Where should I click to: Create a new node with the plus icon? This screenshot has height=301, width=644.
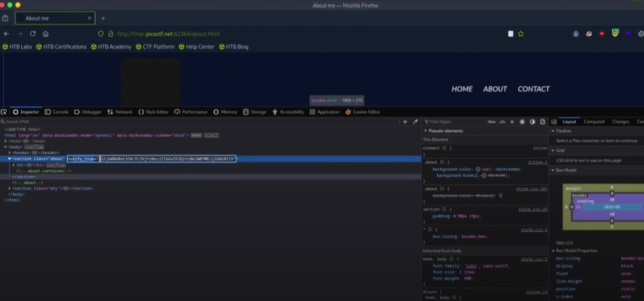[x=406, y=122]
